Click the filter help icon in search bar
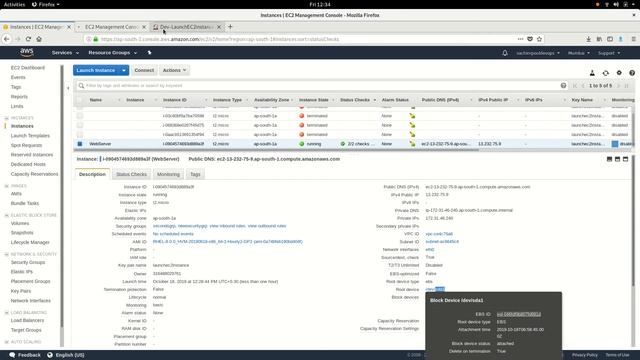This screenshot has width=640, height=360. [563, 86]
